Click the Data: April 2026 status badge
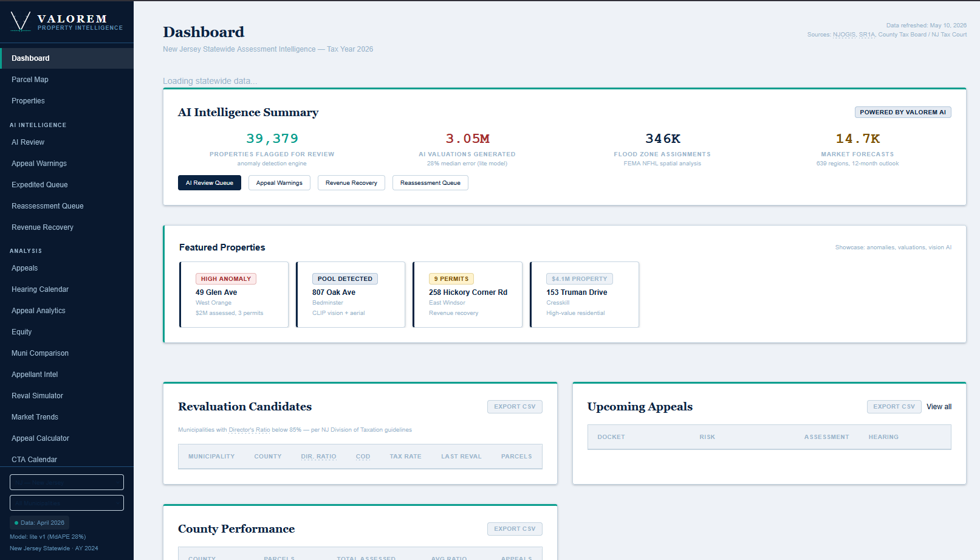This screenshot has width=980, height=560. pyautogui.click(x=39, y=523)
